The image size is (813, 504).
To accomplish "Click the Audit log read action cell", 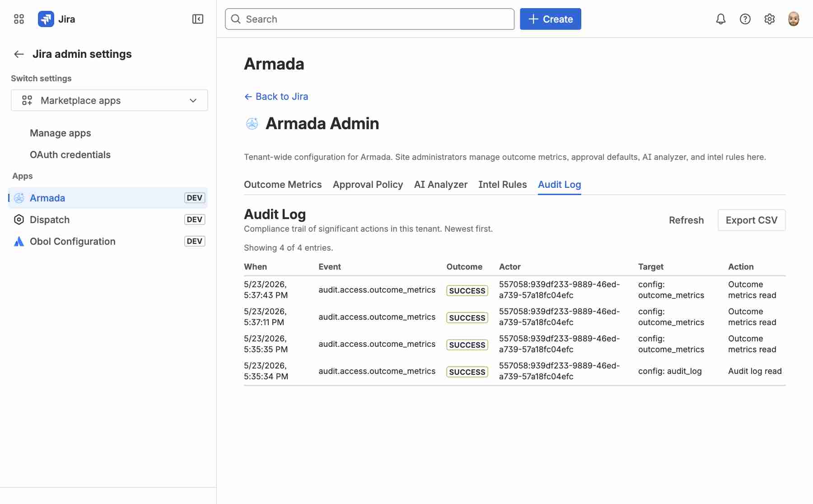I will [755, 371].
